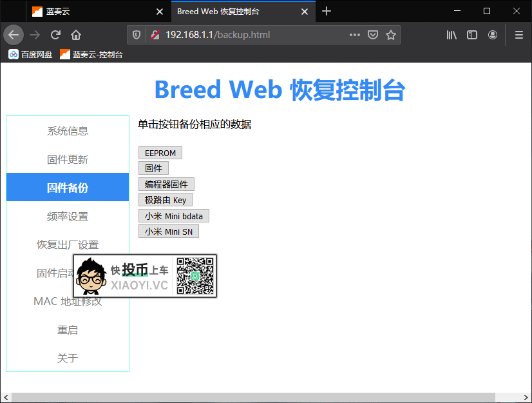This screenshot has height=403, width=532.
Task: Click the 编程器固件 backup button
Action: click(x=167, y=184)
